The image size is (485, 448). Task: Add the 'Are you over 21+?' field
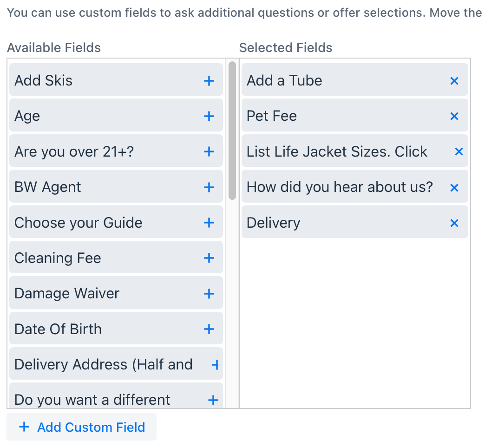pos(209,152)
